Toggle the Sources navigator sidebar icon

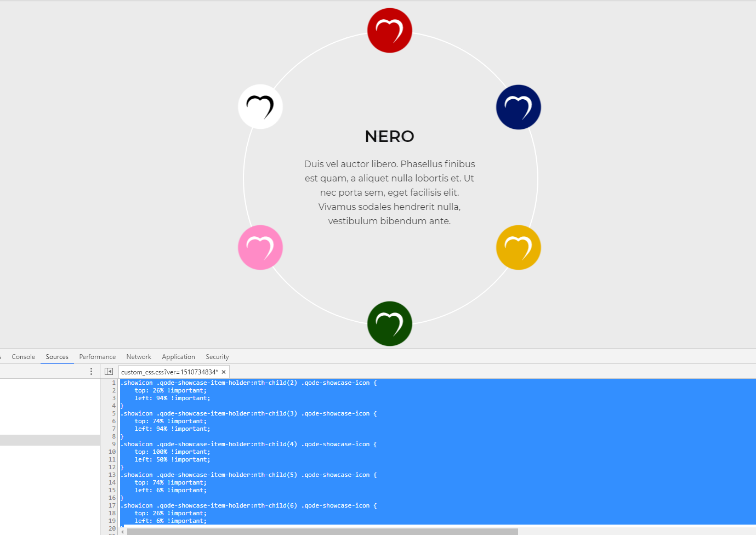pos(109,372)
